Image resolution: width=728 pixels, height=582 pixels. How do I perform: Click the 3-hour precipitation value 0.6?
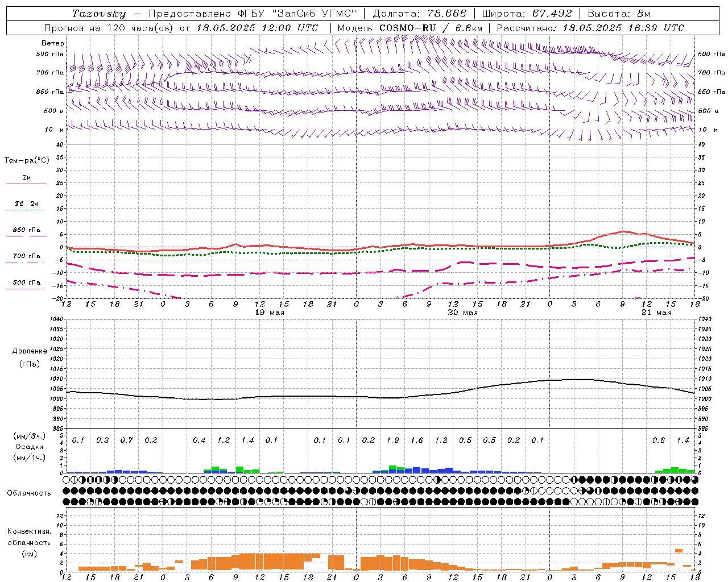[x=659, y=440]
